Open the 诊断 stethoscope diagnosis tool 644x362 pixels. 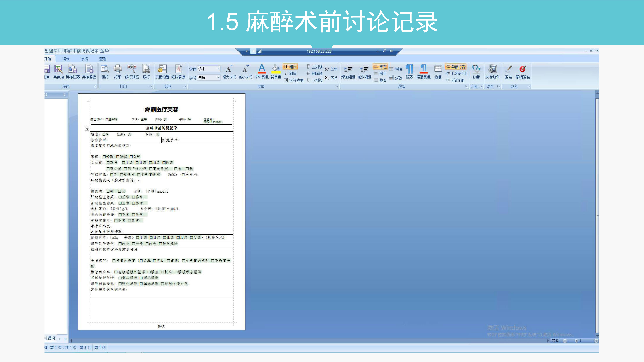coord(476,72)
